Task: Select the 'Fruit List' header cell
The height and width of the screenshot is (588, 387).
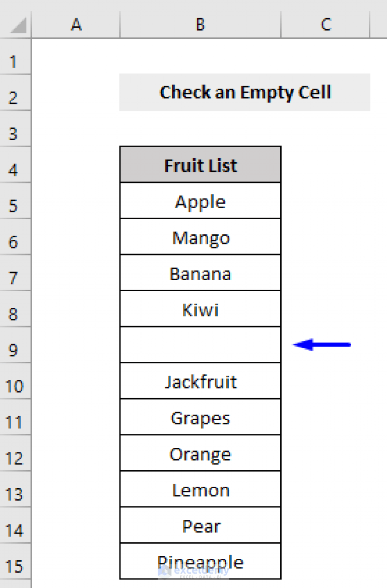Action: point(200,165)
